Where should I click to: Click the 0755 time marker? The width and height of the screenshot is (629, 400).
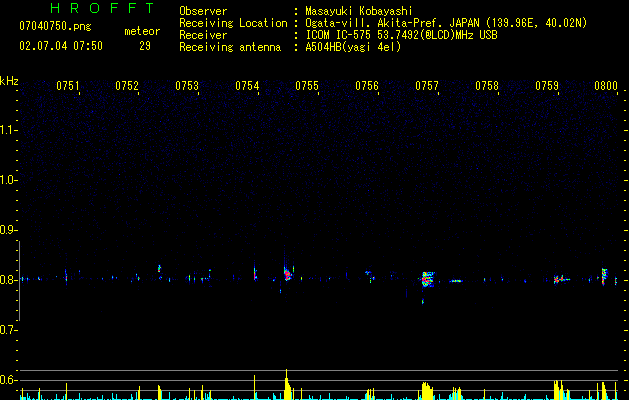(307, 86)
